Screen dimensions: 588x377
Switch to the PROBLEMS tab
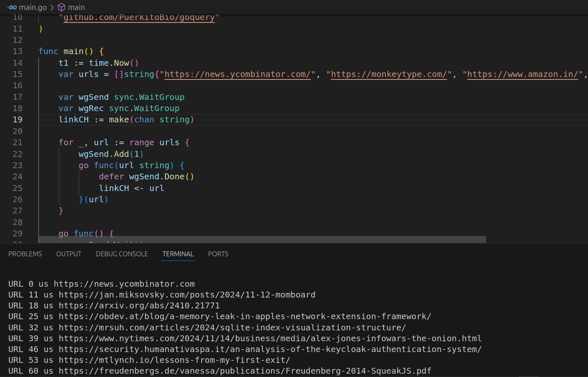tap(25, 254)
